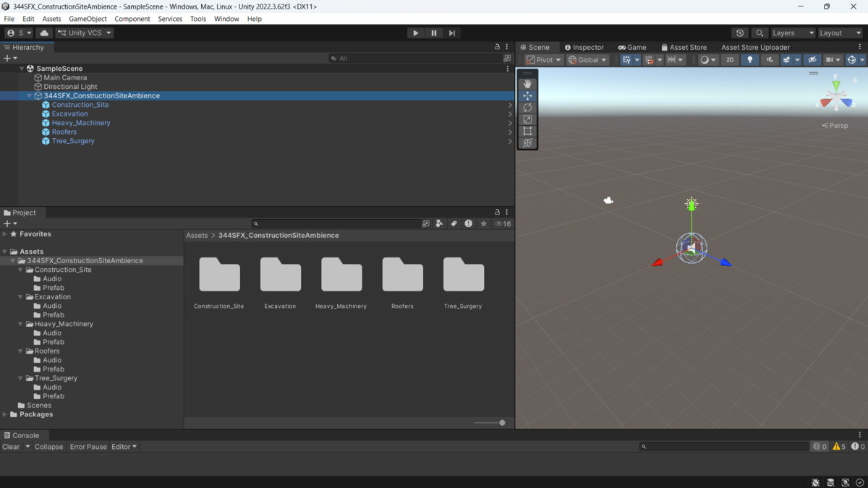Open the Layers dropdown
This screenshot has height=488, width=868.
pyautogui.click(x=793, y=33)
